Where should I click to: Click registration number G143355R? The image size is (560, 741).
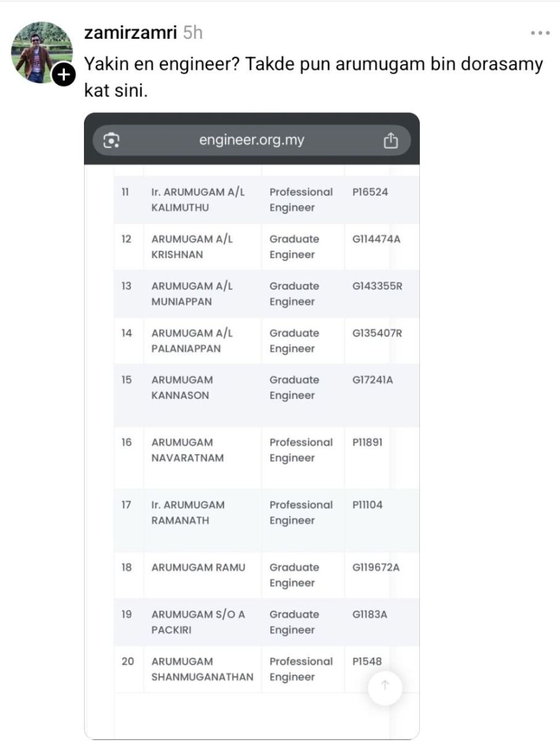click(377, 286)
